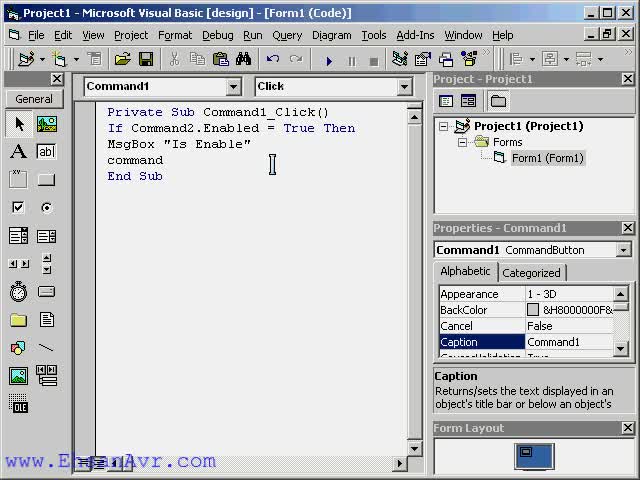Open the File menu

36,36
